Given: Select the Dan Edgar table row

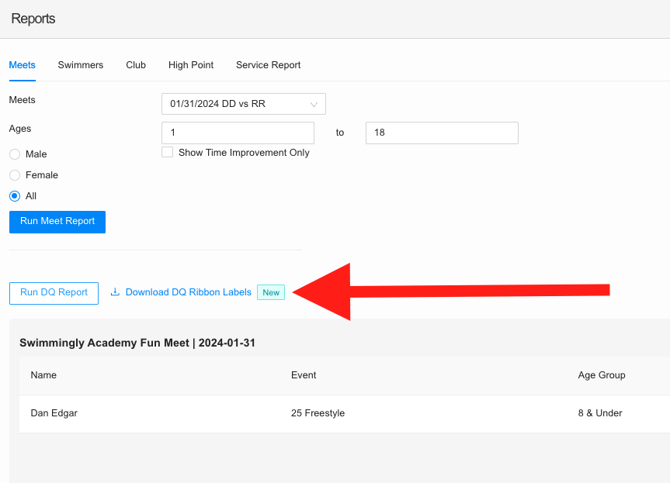Looking at the screenshot, I should pos(300,413).
